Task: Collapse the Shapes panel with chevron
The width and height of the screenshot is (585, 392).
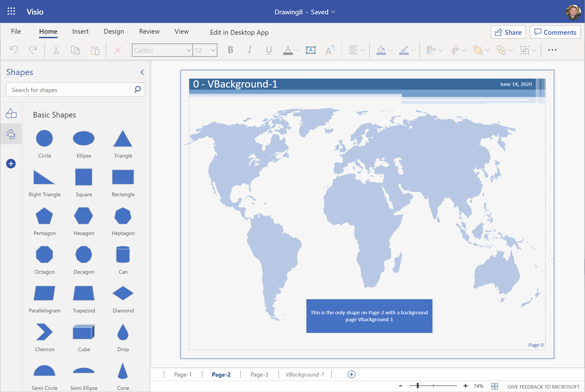Action: pos(142,72)
